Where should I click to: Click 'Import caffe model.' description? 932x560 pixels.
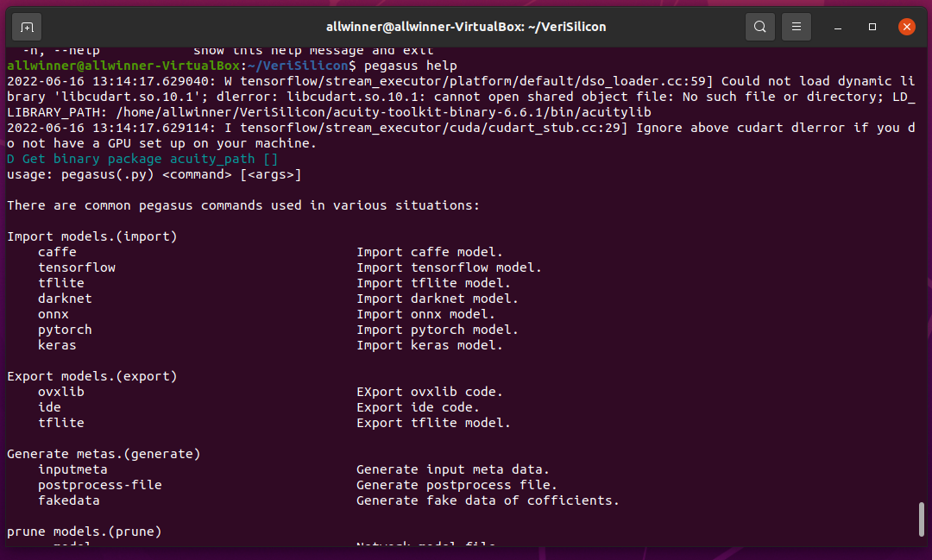click(430, 252)
